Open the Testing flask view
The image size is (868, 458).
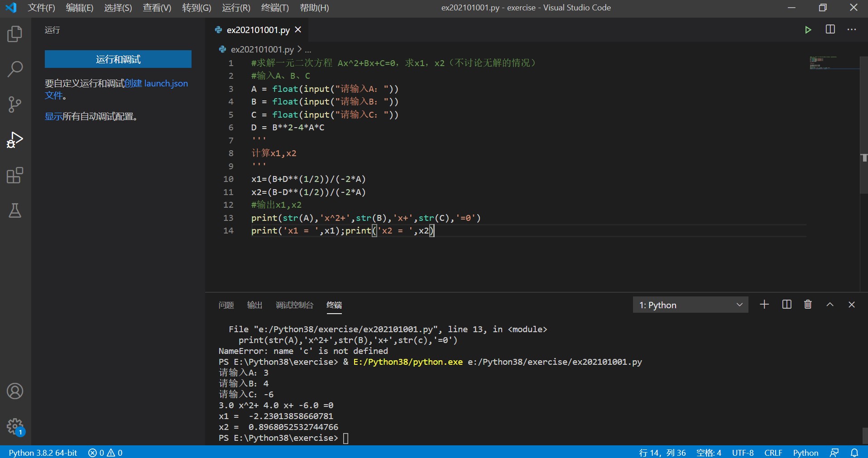[x=15, y=210]
